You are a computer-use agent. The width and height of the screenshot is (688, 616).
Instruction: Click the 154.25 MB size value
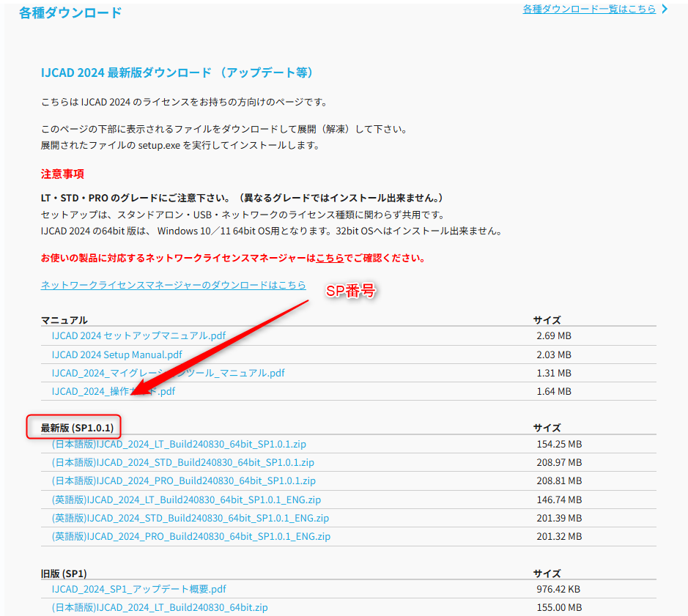559,444
